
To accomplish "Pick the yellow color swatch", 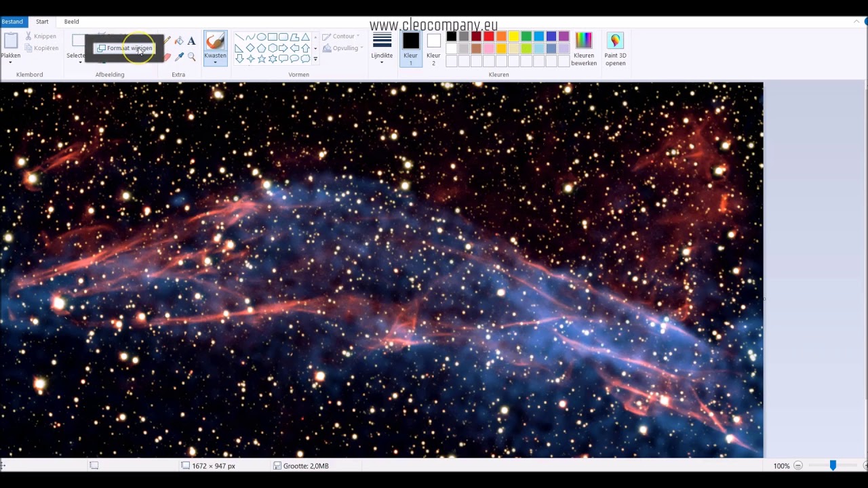I will 513,37.
